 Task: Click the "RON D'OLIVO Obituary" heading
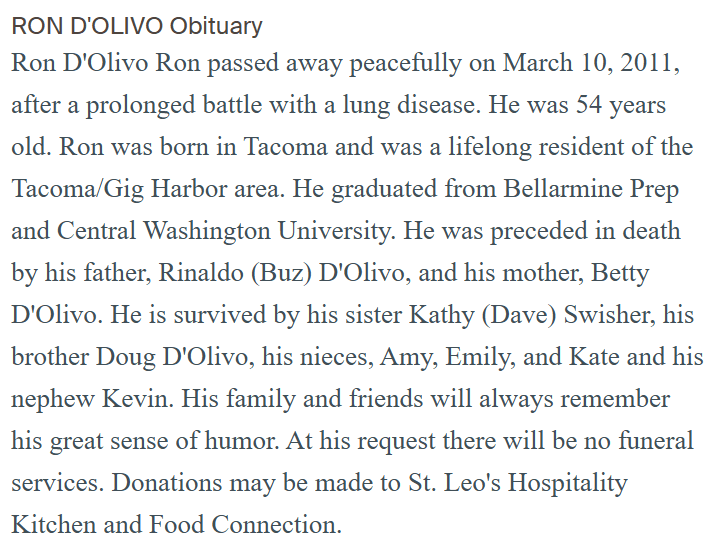[137, 27]
